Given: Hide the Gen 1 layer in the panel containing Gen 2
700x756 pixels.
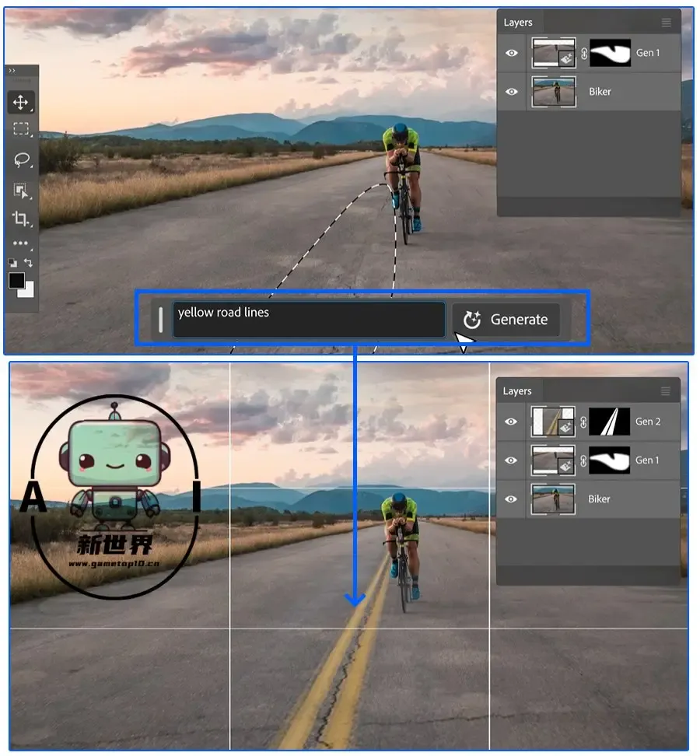Looking at the screenshot, I should (510, 460).
